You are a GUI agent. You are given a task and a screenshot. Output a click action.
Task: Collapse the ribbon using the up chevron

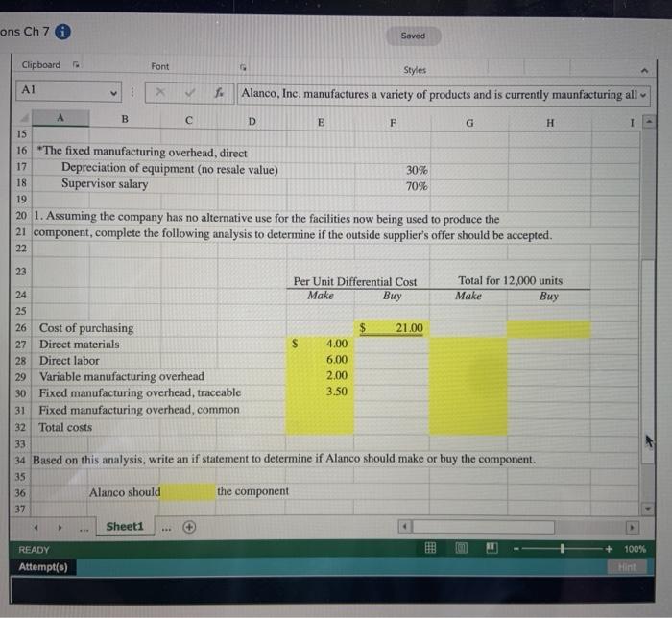point(644,71)
